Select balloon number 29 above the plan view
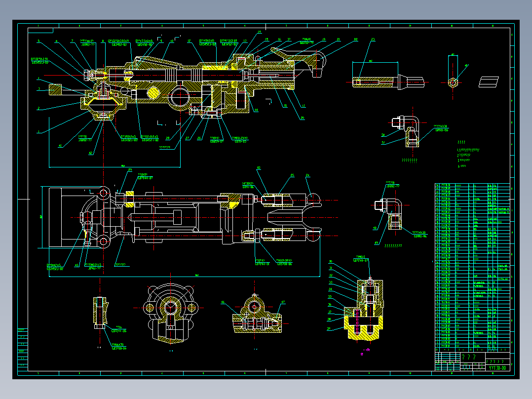 point(130,170)
